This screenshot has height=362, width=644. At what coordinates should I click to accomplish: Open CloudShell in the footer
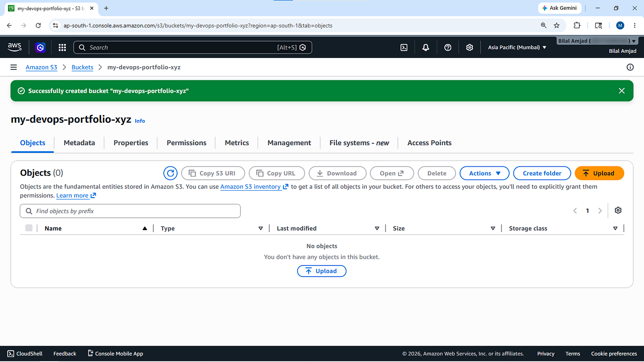[25, 354]
